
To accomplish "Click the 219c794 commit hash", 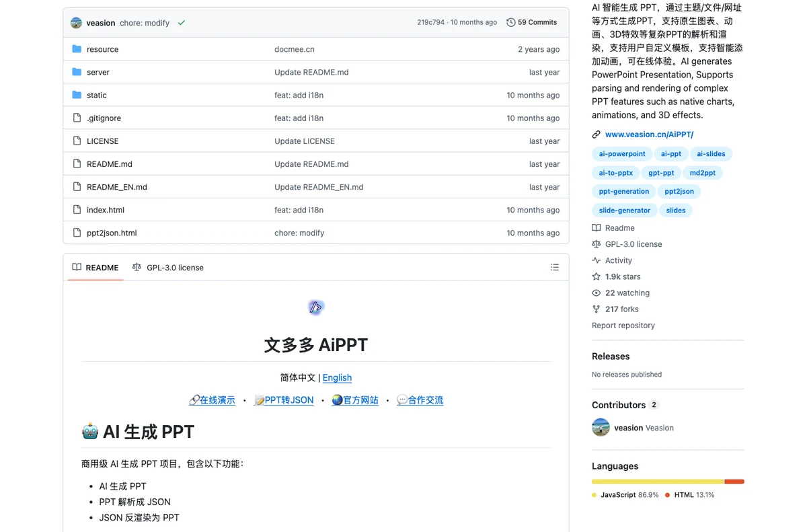I will pyautogui.click(x=430, y=22).
